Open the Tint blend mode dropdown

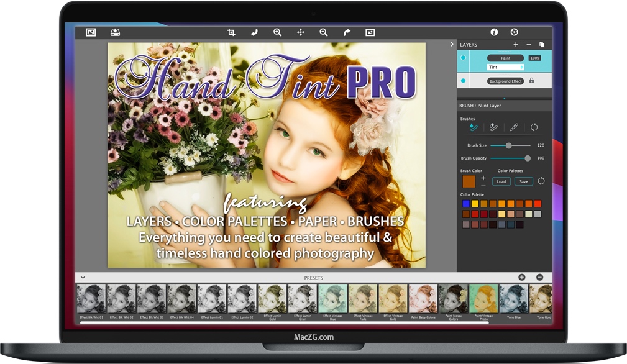(505, 67)
